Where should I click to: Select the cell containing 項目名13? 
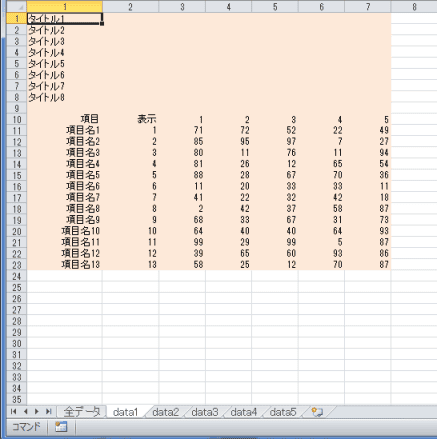click(x=65, y=265)
